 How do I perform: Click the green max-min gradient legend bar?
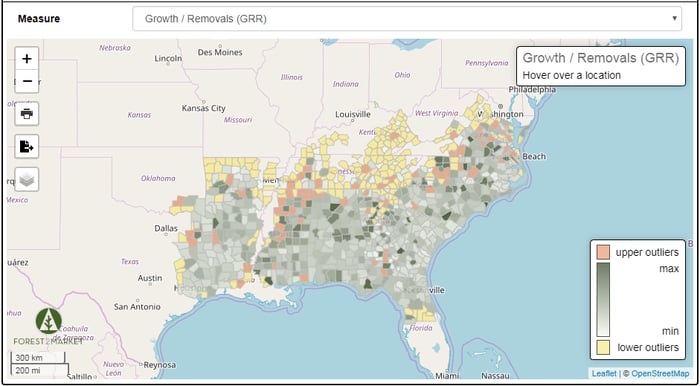pos(603,299)
